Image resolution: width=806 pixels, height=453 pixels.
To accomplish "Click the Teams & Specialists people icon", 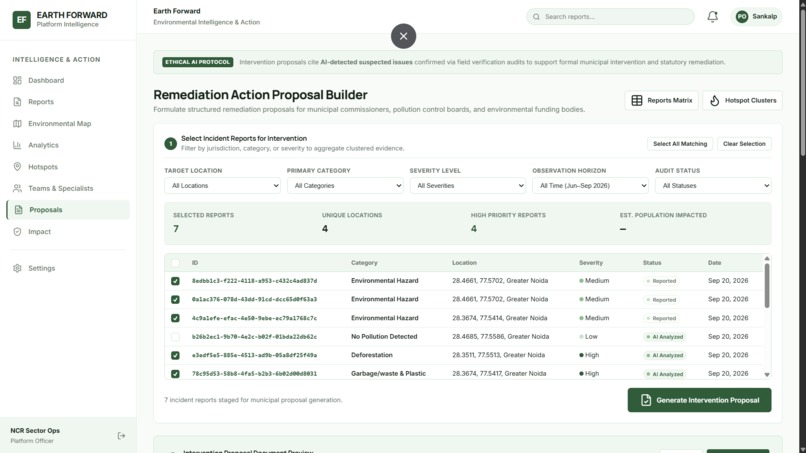I will tap(17, 188).
